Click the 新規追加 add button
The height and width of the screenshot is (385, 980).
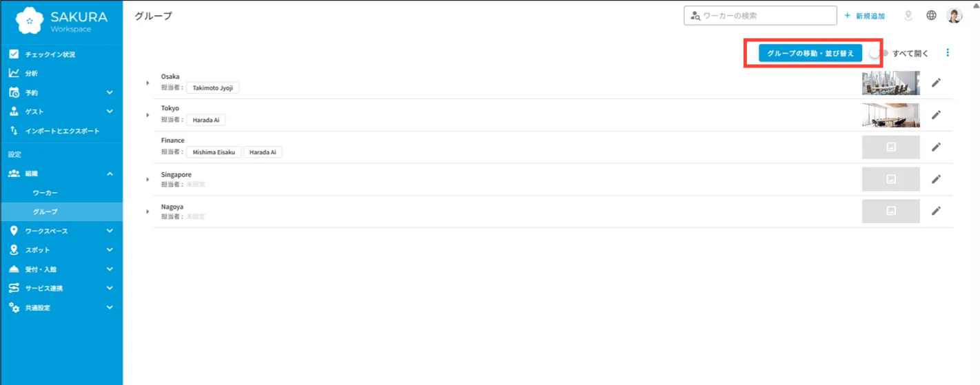pos(865,15)
